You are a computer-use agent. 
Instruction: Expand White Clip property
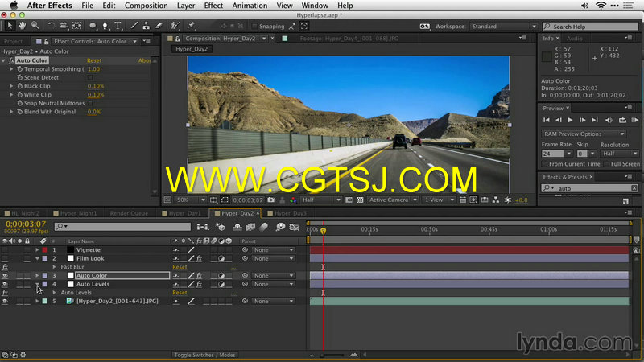pos(11,95)
